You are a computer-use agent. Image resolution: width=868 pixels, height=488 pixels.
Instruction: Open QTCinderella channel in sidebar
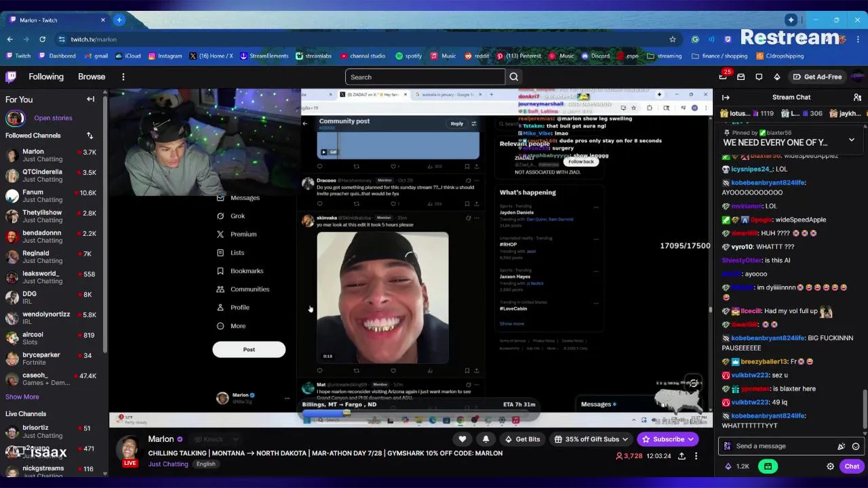pyautogui.click(x=53, y=176)
